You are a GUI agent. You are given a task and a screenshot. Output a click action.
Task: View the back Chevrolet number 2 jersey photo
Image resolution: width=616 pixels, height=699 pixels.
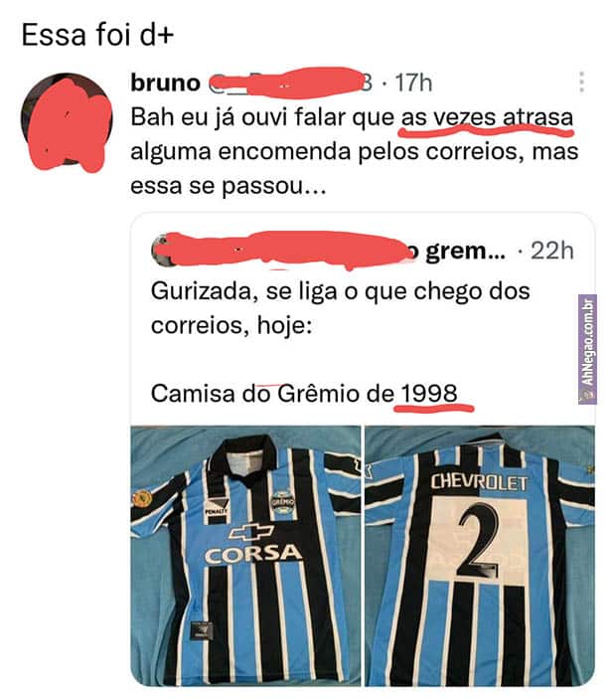coord(480,556)
